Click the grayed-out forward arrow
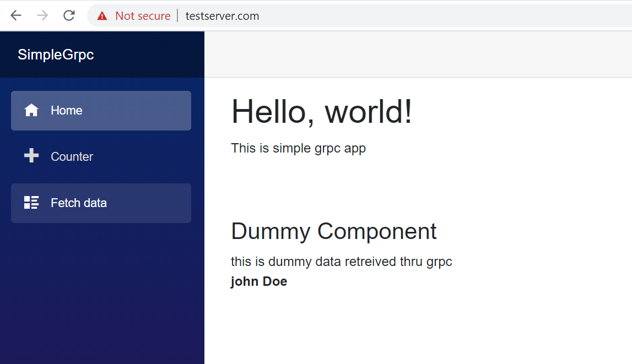The image size is (632, 364). (42, 15)
